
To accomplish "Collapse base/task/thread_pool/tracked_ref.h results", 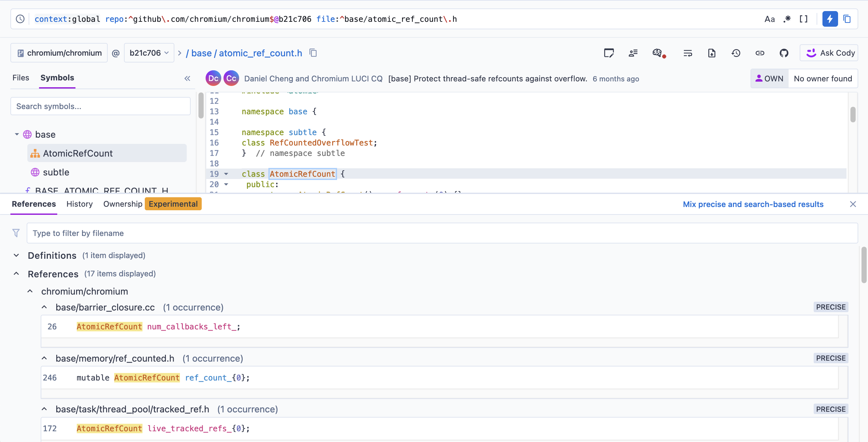I will click(44, 409).
